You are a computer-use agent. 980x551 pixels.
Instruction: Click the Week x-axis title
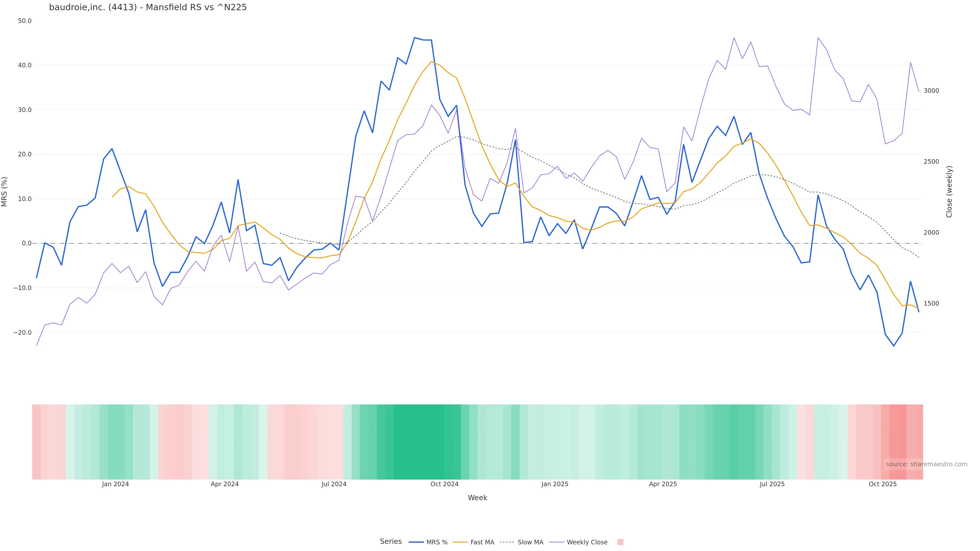coord(477,498)
